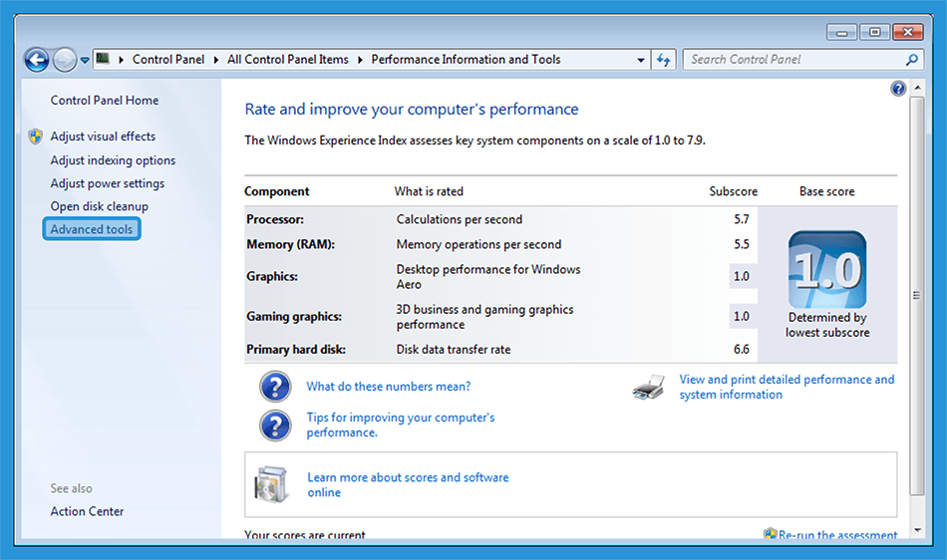The image size is (947, 560).
Task: Open Advanced tools
Action: pyautogui.click(x=91, y=229)
